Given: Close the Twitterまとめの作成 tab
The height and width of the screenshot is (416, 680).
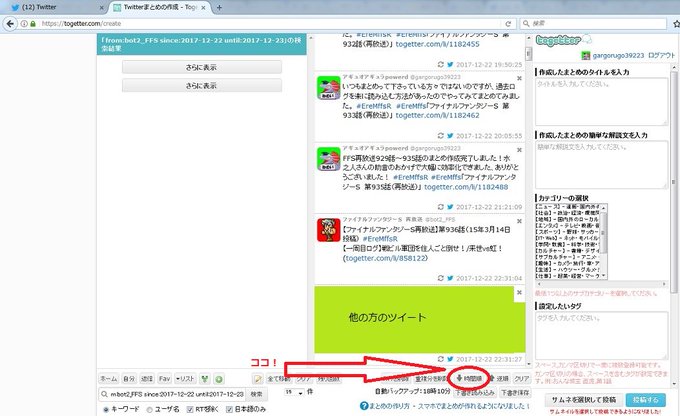Looking at the screenshot, I should click(x=203, y=7).
